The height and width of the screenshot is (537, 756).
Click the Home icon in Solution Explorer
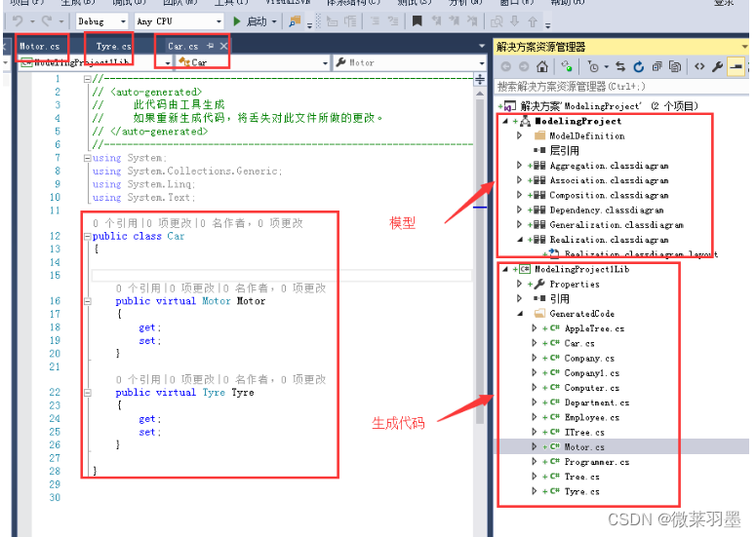coord(542,66)
